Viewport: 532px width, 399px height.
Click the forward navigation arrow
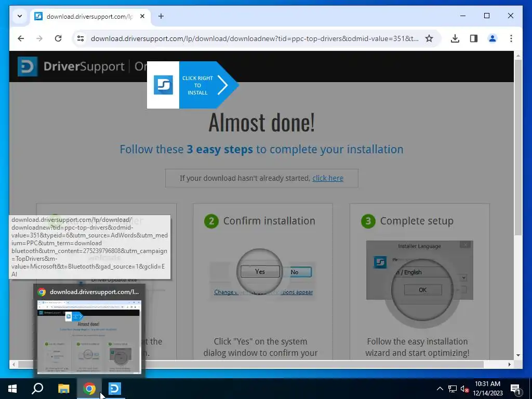[39, 38]
